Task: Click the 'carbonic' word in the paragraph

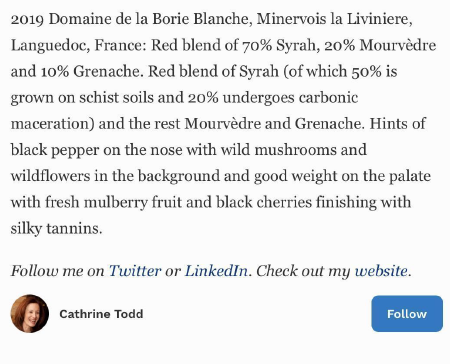Action: pyautogui.click(x=328, y=98)
